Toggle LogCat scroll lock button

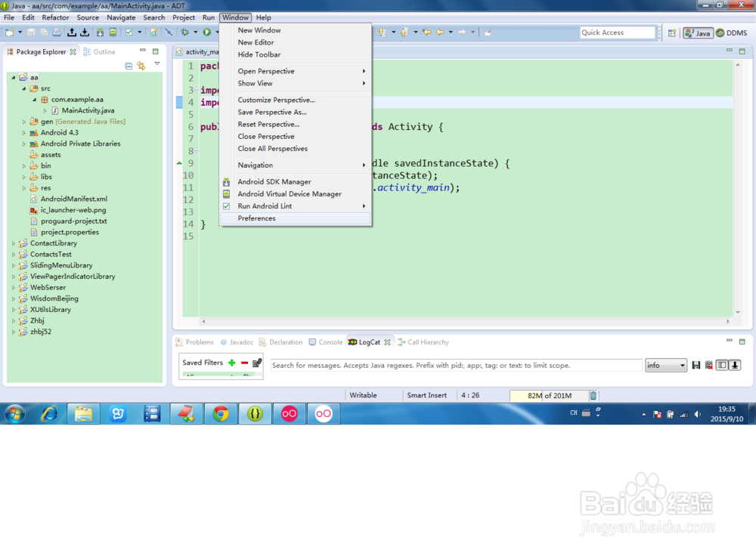735,366
